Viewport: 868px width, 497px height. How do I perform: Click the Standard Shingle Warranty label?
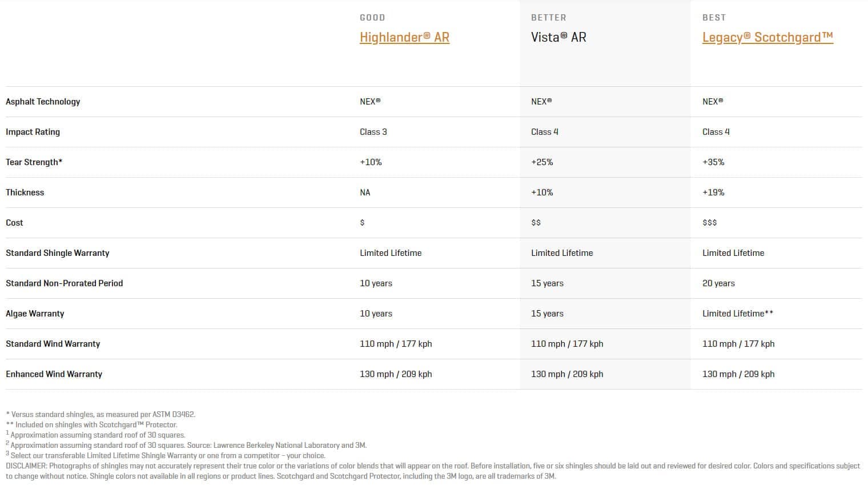pos(57,253)
